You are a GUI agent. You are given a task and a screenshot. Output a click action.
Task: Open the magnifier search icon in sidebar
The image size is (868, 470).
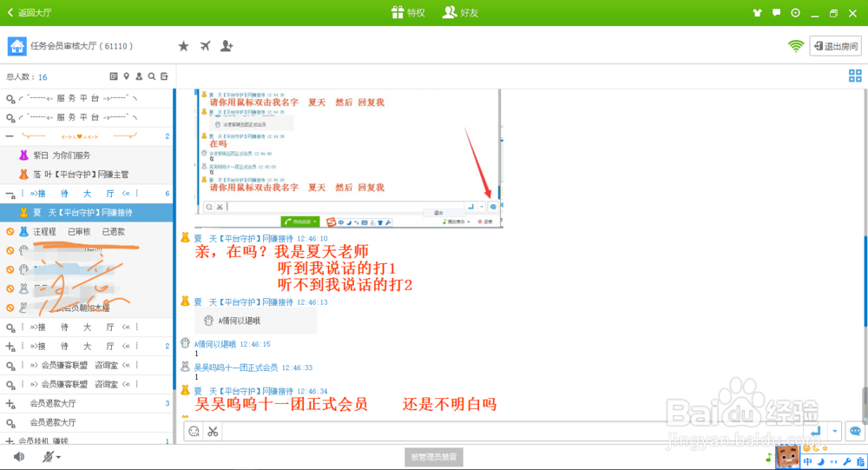152,76
